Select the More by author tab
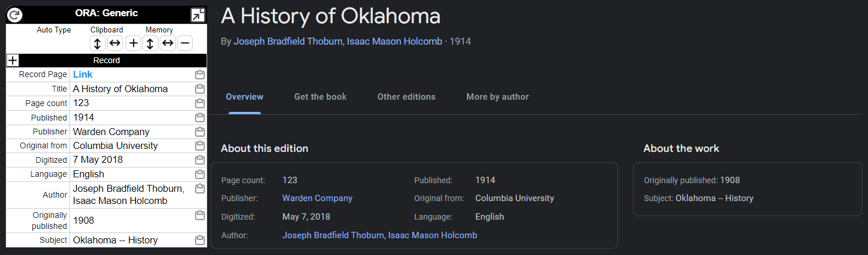The image size is (868, 255). click(498, 97)
